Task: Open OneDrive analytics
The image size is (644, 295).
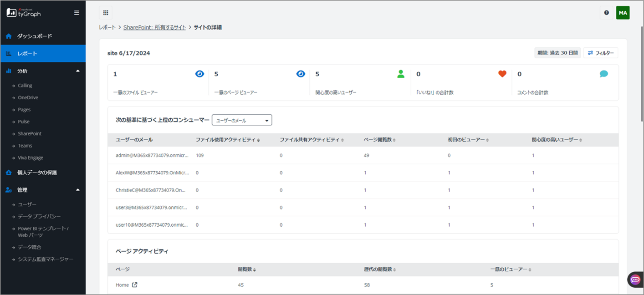Action: pos(28,97)
